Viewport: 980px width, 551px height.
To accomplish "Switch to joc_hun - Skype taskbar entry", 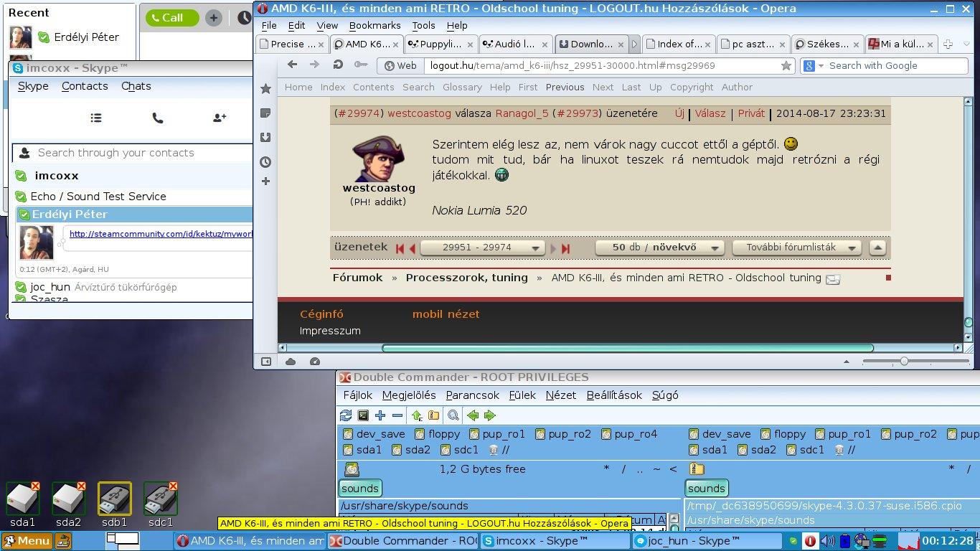I will point(707,541).
